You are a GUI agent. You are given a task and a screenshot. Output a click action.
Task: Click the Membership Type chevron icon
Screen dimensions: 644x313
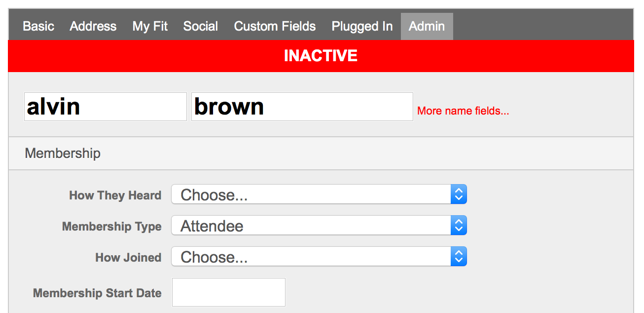click(x=458, y=225)
